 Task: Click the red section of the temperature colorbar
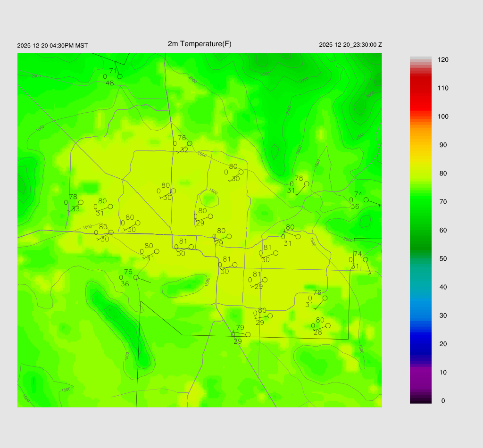[x=421, y=90]
